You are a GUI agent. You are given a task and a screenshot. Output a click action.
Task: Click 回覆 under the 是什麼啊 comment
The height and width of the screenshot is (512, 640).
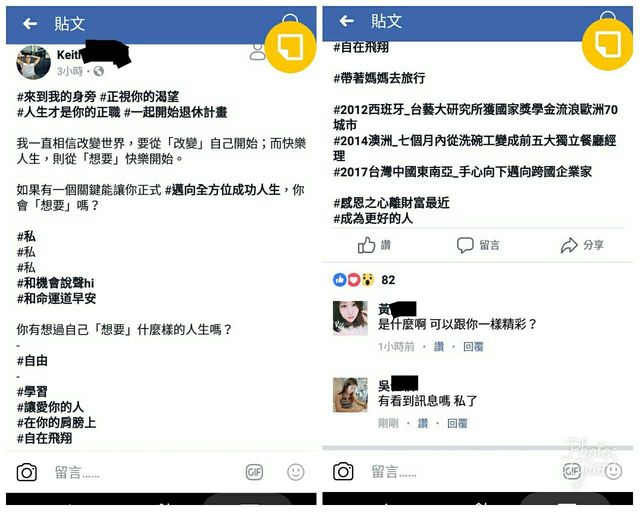[473, 347]
